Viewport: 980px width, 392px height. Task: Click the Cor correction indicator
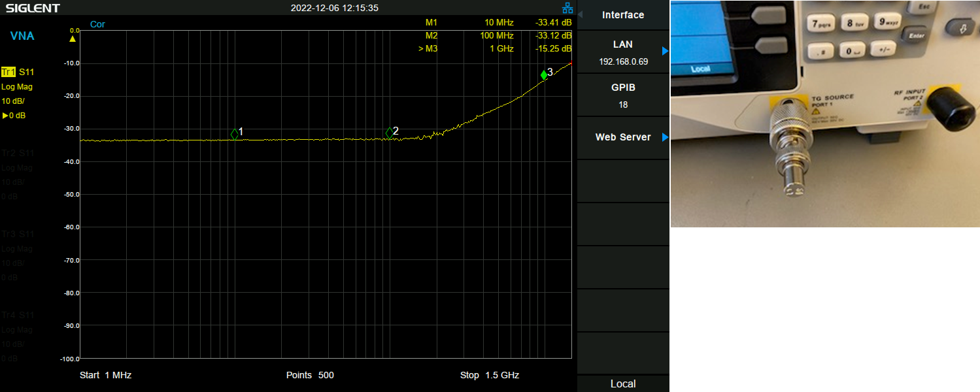coord(97,24)
